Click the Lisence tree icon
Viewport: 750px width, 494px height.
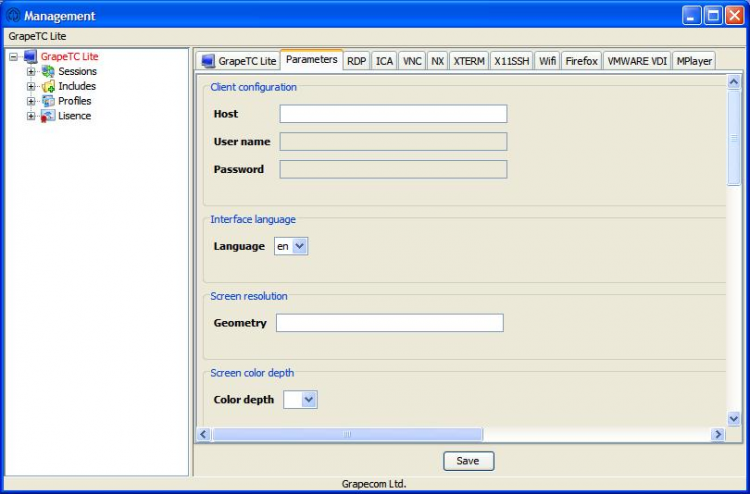coord(48,116)
